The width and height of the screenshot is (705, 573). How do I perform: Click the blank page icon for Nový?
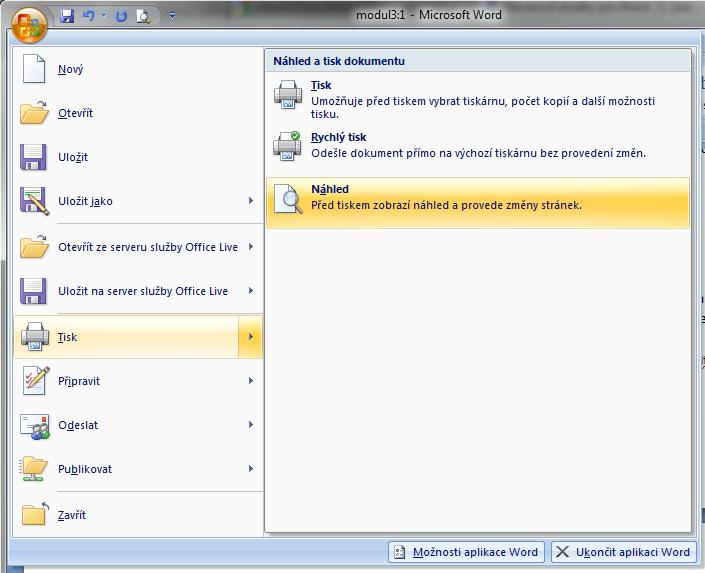(34, 69)
